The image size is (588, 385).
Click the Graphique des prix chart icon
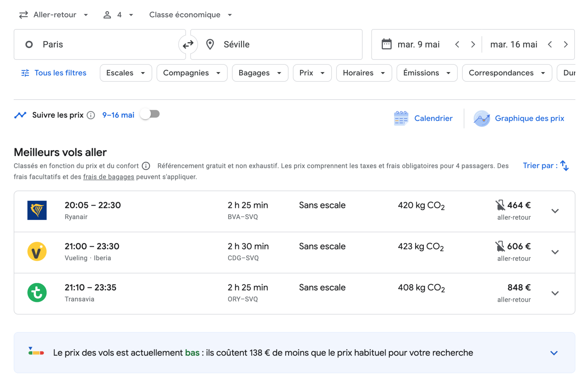coord(482,118)
